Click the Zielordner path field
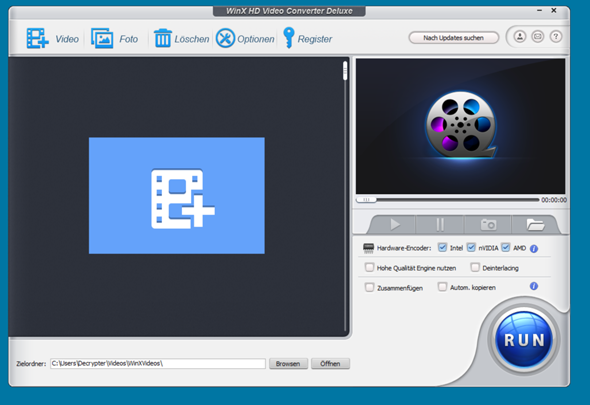590x405 pixels. 158,364
